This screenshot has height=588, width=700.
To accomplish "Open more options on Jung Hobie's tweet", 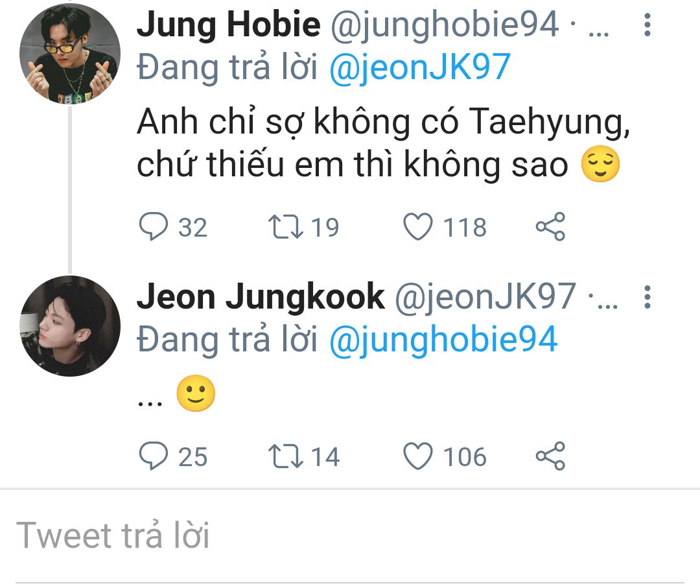I will click(646, 25).
